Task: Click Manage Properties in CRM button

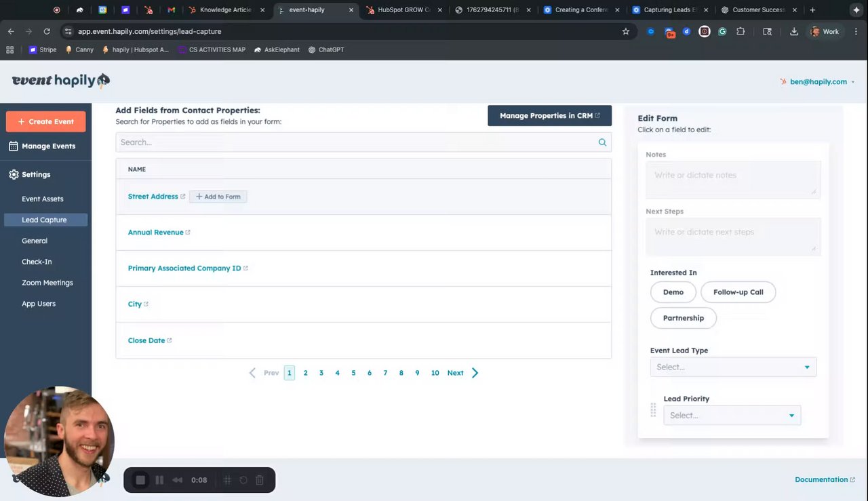Action: click(x=549, y=116)
